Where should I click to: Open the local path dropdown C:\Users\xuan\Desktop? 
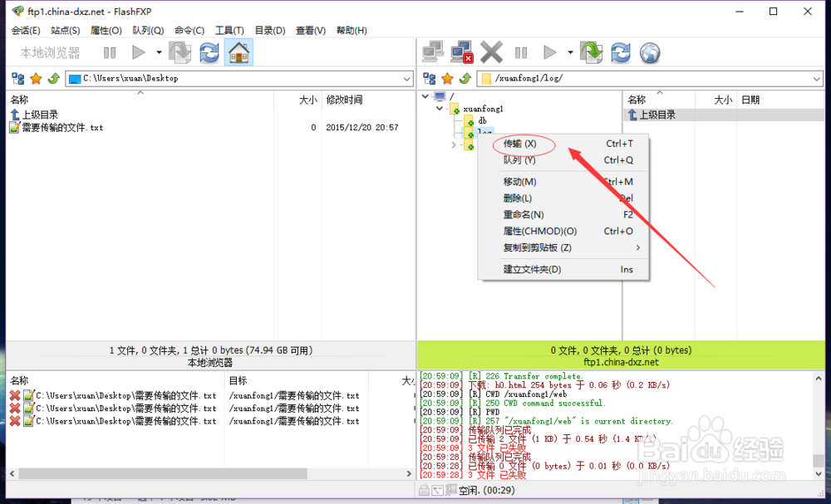click(x=407, y=79)
